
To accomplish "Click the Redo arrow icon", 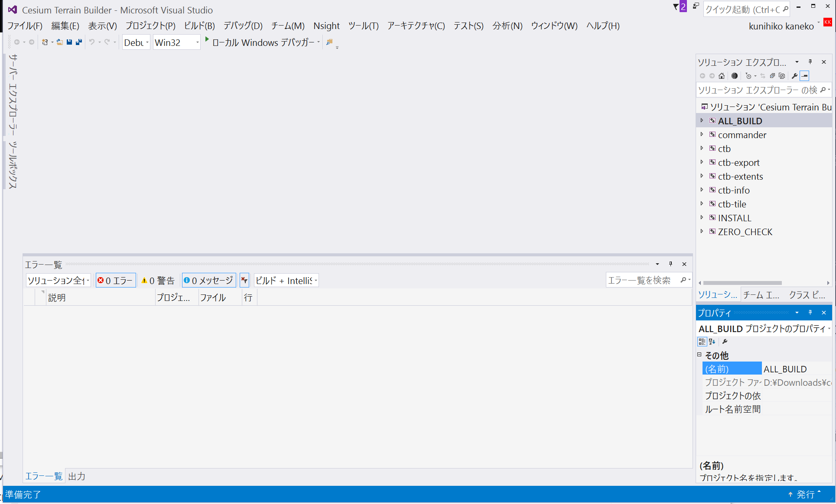I will point(107,42).
